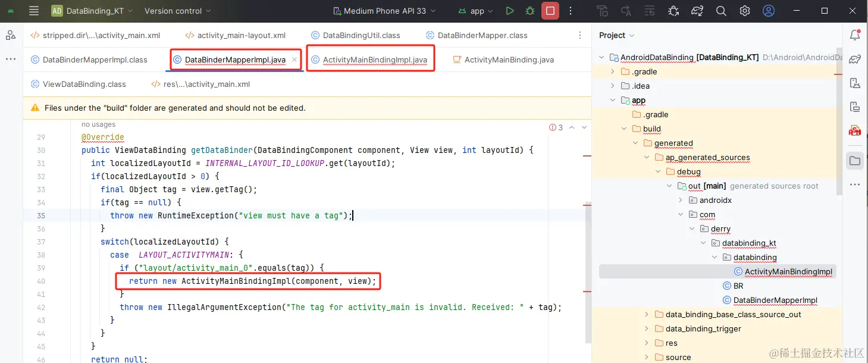The width and height of the screenshot is (868, 363).
Task: Open More tool windows on the right sidebar
Action: 855,184
